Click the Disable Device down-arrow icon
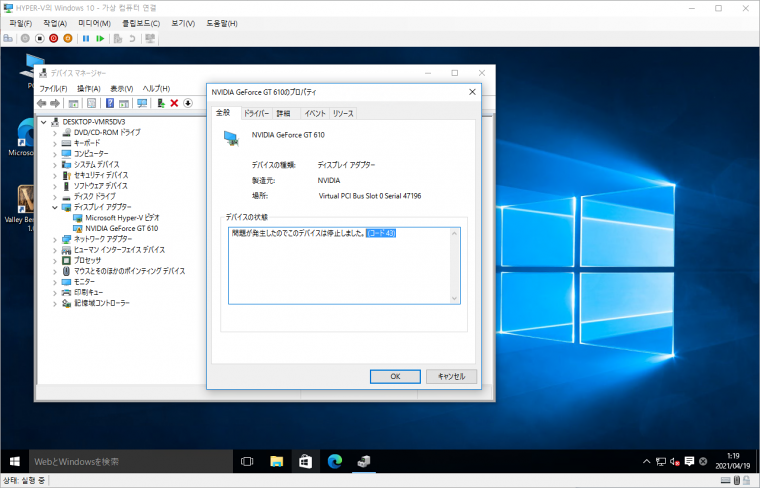The height and width of the screenshot is (488, 760). [x=188, y=103]
